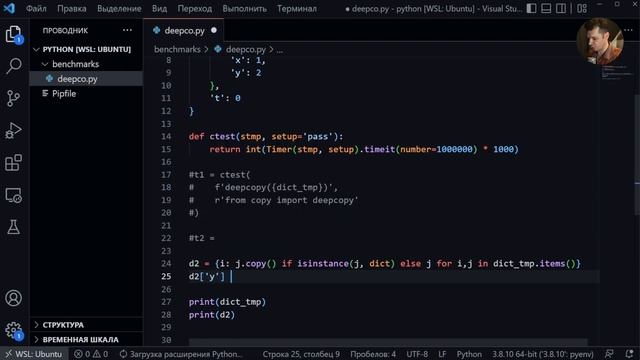Open errors and warnings problems counter

91,354
